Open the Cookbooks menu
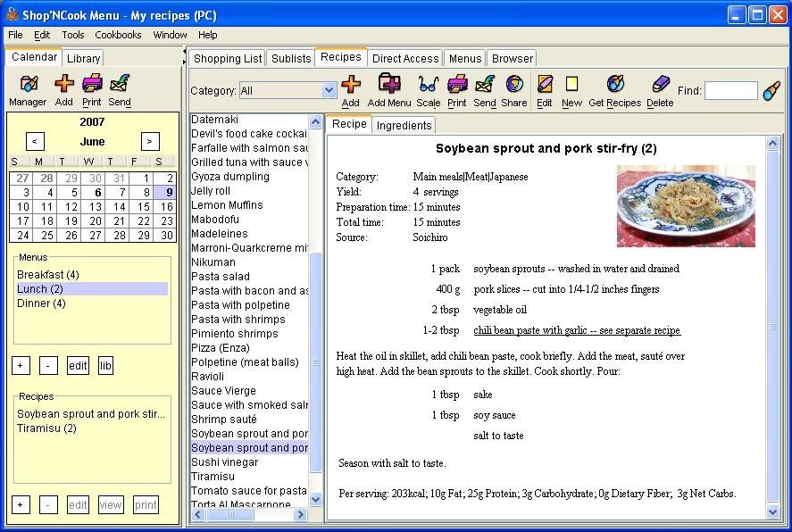The height and width of the screenshot is (532, 792). click(x=118, y=35)
